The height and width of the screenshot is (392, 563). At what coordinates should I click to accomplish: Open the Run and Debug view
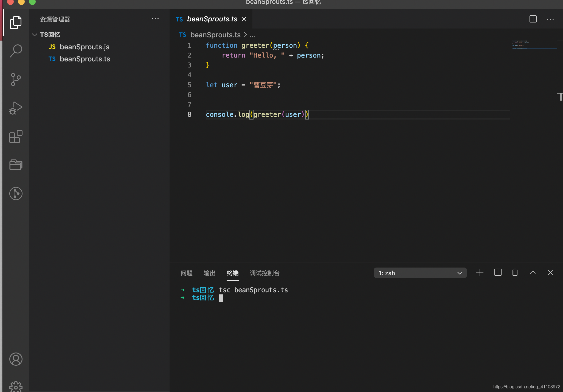16,108
